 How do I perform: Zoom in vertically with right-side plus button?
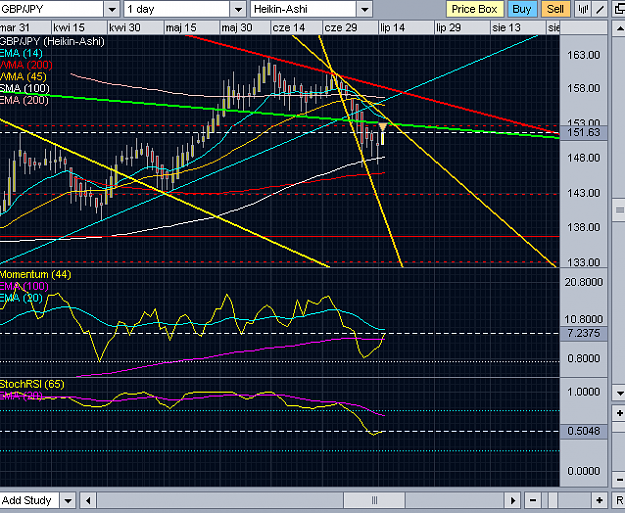(619, 413)
